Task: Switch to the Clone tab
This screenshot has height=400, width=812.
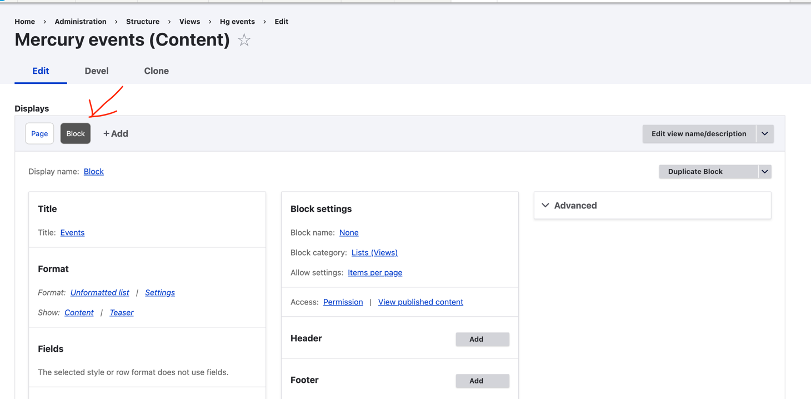Action: pyautogui.click(x=156, y=71)
